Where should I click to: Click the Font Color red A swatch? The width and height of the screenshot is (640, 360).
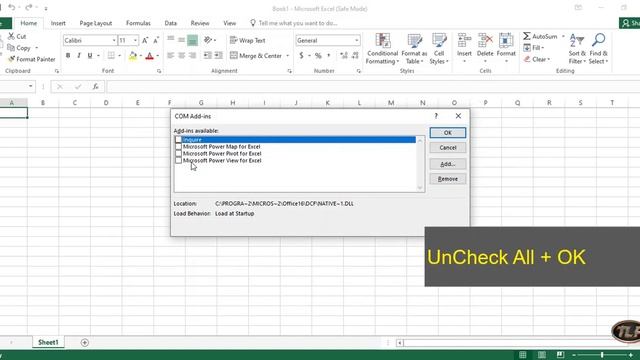coord(149,56)
